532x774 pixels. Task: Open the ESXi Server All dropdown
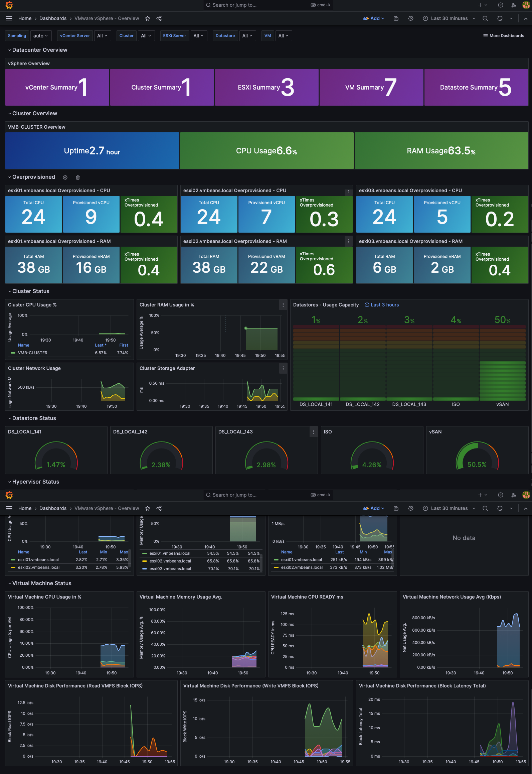[199, 36]
